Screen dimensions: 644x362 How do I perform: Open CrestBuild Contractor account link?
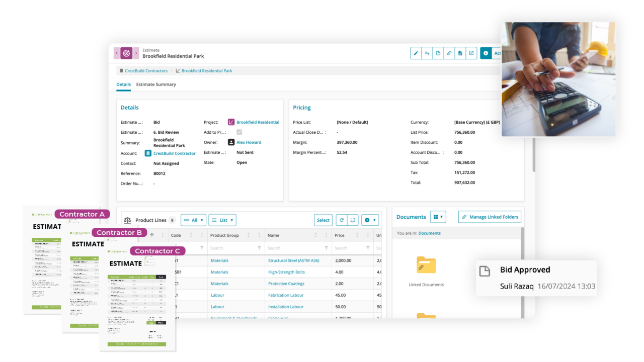click(175, 153)
